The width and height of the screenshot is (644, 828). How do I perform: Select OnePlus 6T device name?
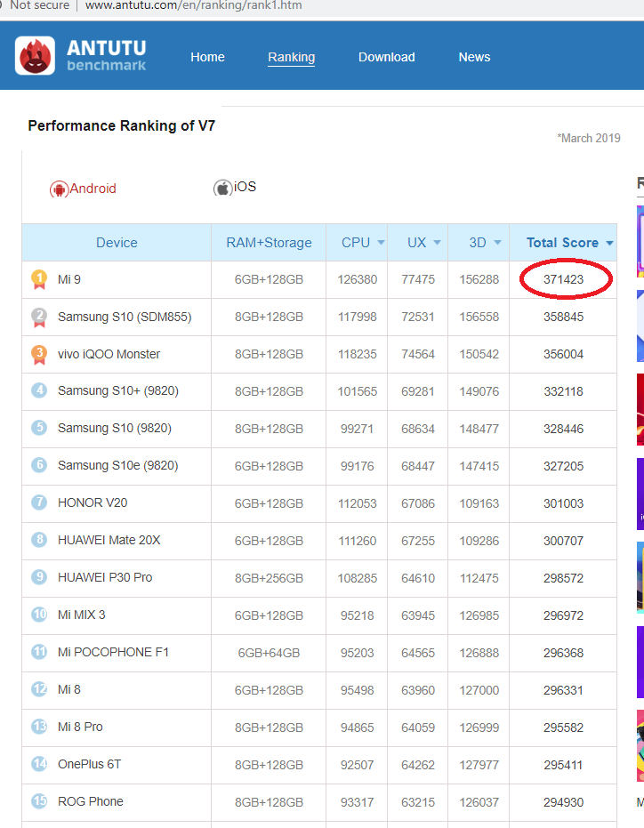(x=89, y=764)
